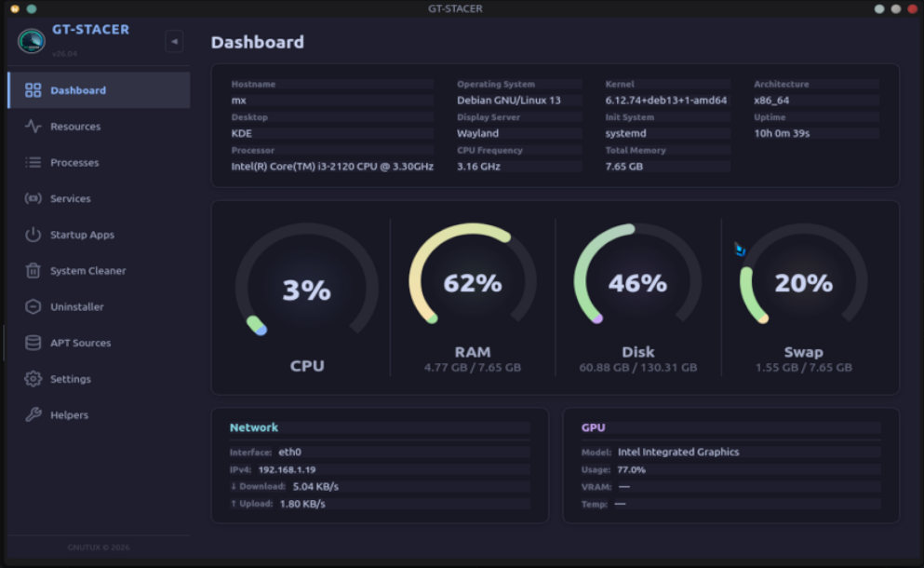Click the Dashboard grid icon
924x568 pixels.
pyautogui.click(x=33, y=90)
